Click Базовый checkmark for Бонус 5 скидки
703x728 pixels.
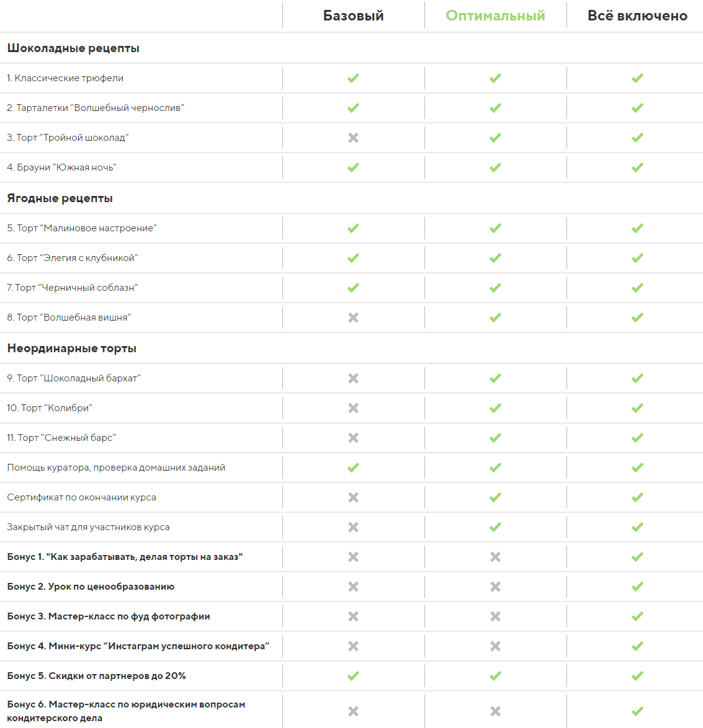(x=353, y=676)
